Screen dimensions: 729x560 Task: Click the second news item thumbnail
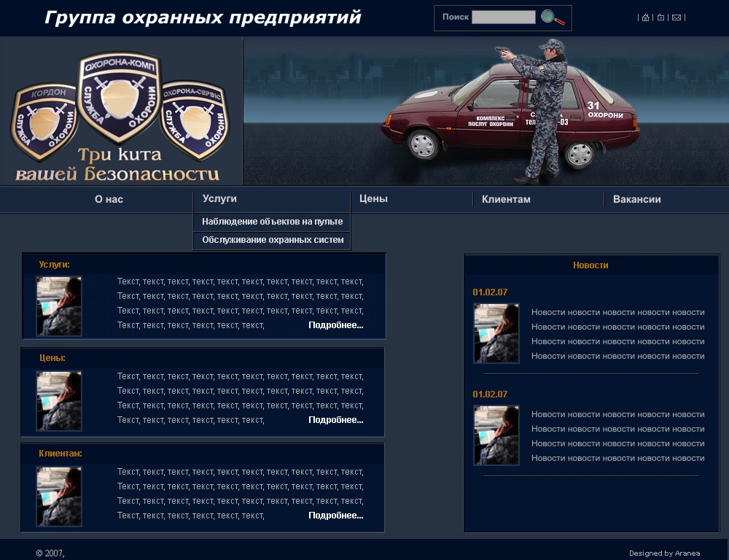496,435
